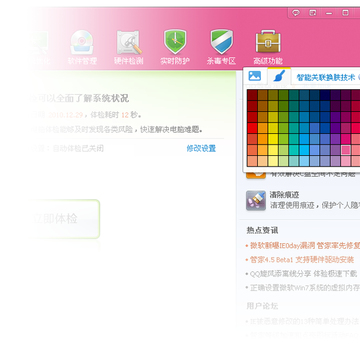Pick the dark maroon swatch at grid's top-left corner
Screen dimensions: 360x360
pos(252,95)
